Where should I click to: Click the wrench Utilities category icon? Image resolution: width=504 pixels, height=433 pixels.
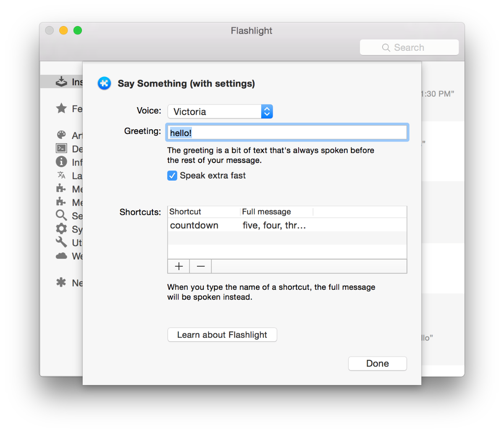tap(61, 242)
